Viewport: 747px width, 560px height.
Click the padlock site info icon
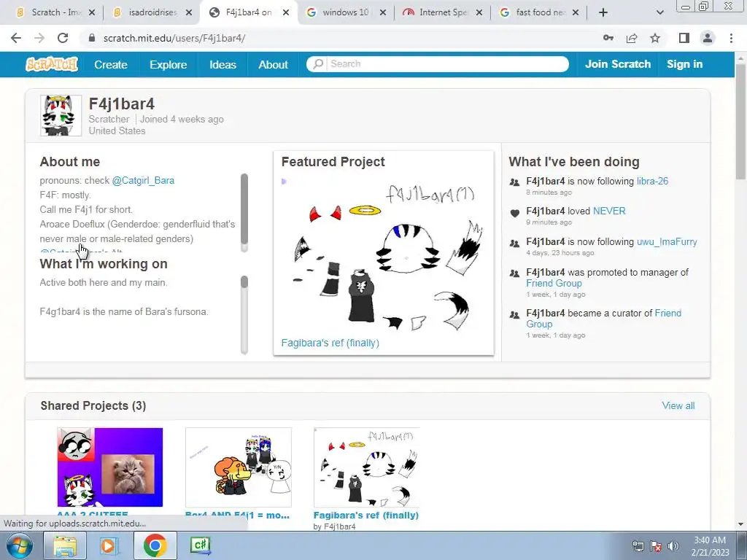coord(92,38)
